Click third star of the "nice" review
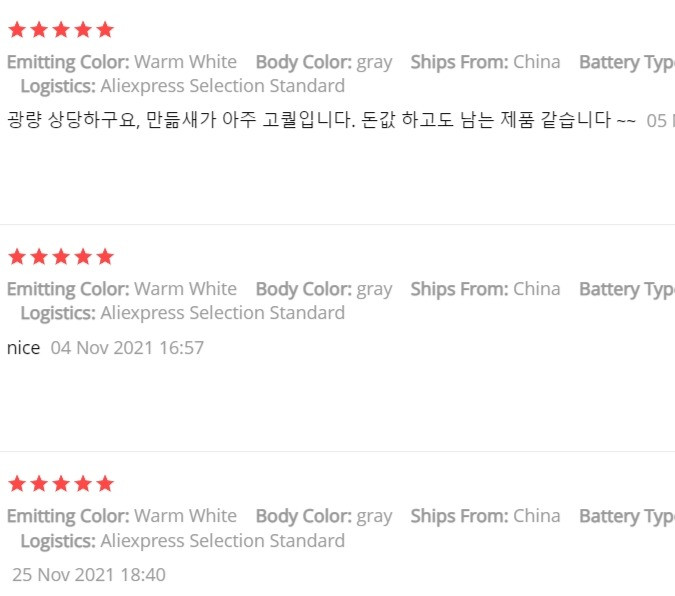This screenshot has height=596, width=675. tap(61, 257)
